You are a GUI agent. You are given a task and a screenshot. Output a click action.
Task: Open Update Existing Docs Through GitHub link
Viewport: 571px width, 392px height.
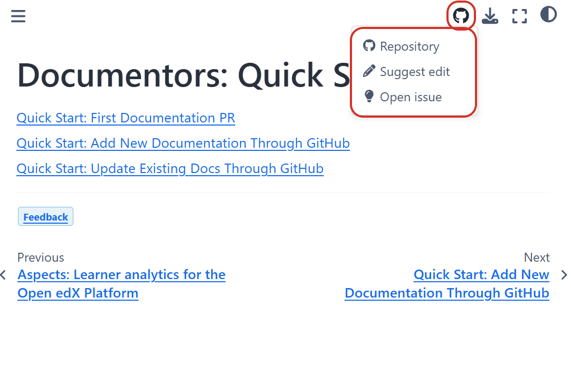point(170,168)
